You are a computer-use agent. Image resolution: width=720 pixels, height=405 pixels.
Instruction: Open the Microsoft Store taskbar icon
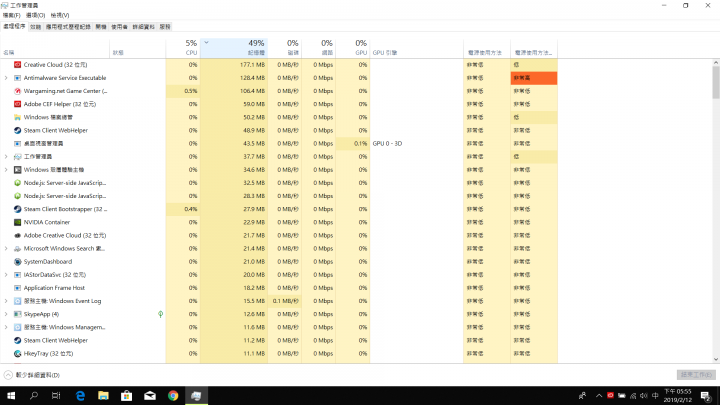pos(126,395)
